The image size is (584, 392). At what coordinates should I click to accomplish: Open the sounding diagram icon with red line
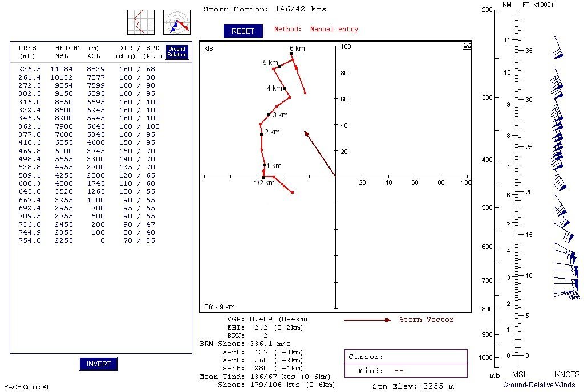click(x=141, y=22)
